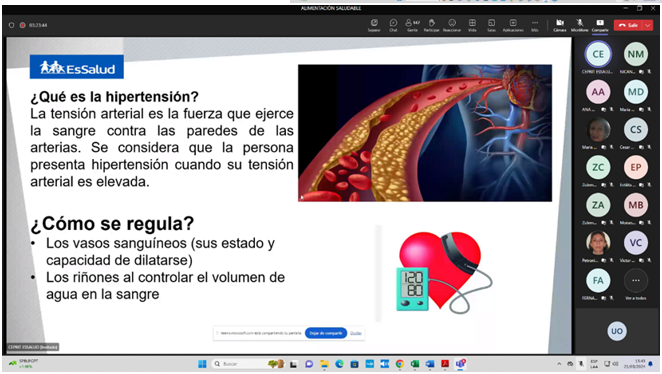Open the Chat panel
Viewport: 662px width, 374px height.
tap(393, 25)
